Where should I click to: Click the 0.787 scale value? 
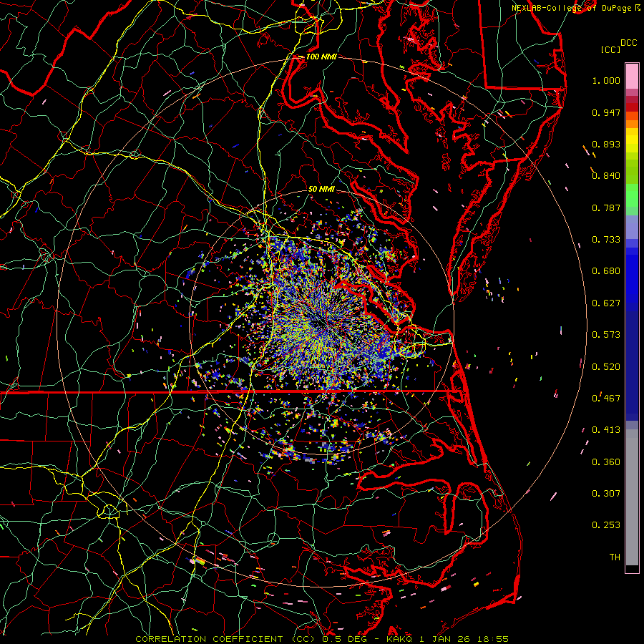606,208
